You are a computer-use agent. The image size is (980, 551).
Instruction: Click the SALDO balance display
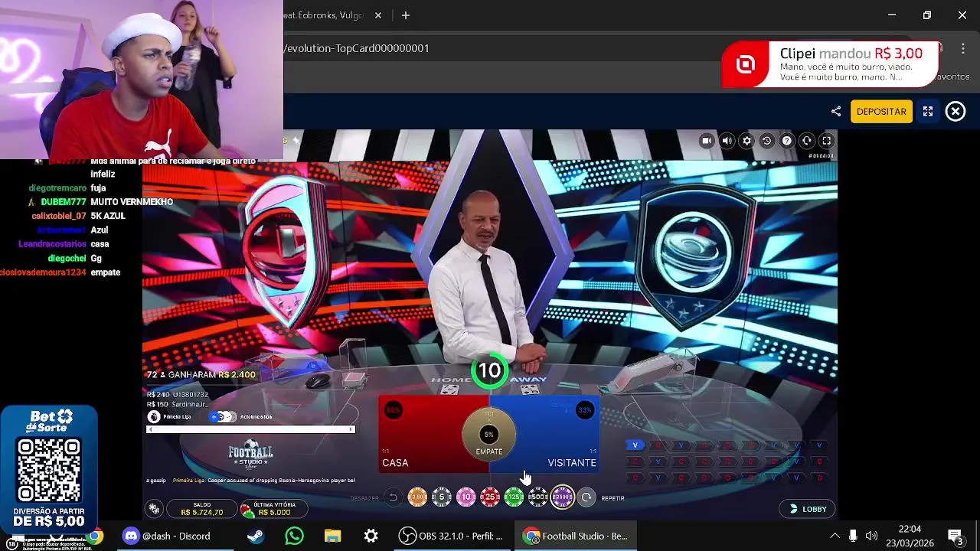click(202, 509)
